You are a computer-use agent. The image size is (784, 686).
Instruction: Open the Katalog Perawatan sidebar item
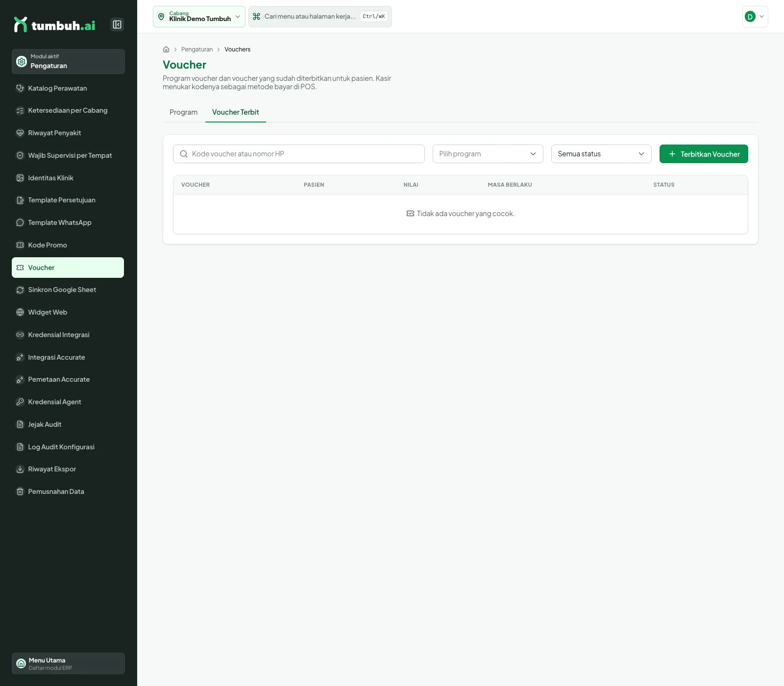click(x=68, y=88)
